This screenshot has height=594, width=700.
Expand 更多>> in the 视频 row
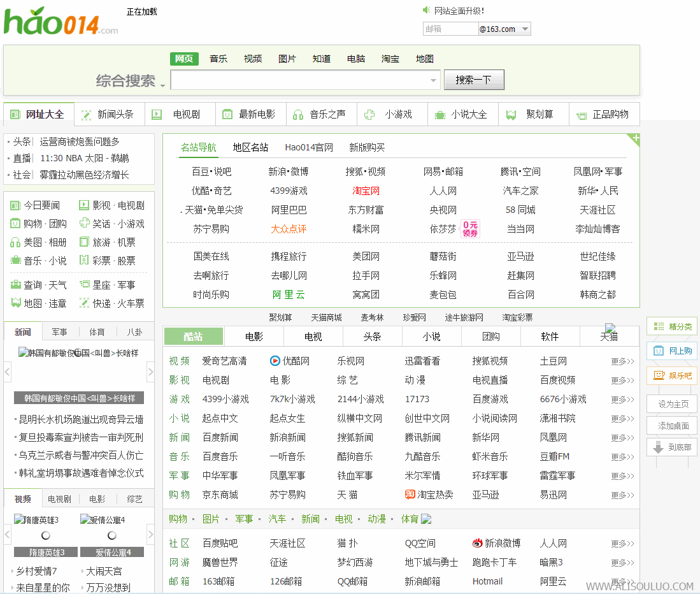coord(622,361)
